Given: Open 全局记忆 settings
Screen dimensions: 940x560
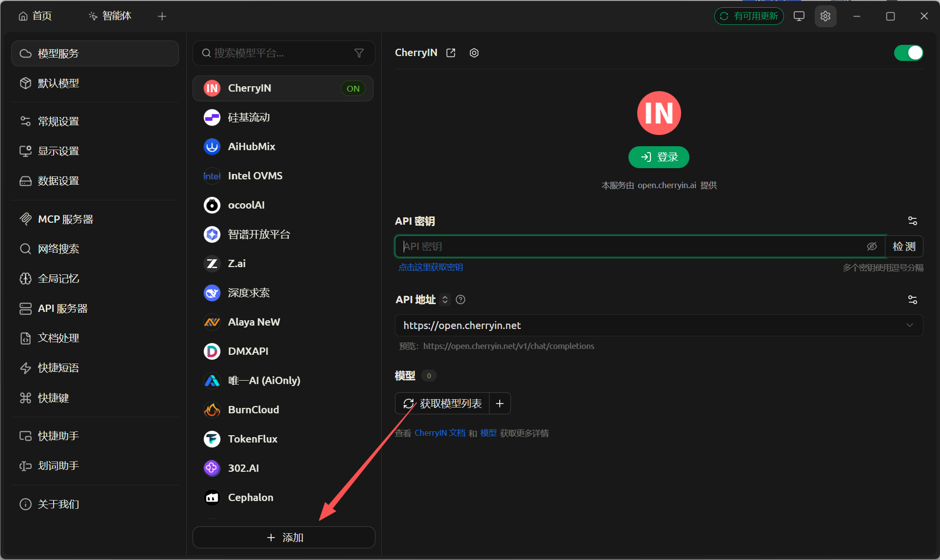Looking at the screenshot, I should (95, 279).
